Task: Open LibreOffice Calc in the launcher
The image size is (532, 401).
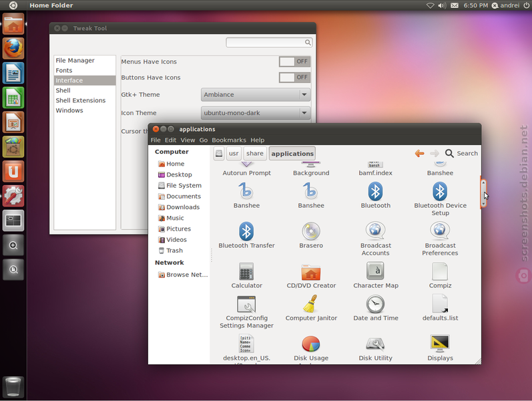Action: point(13,98)
